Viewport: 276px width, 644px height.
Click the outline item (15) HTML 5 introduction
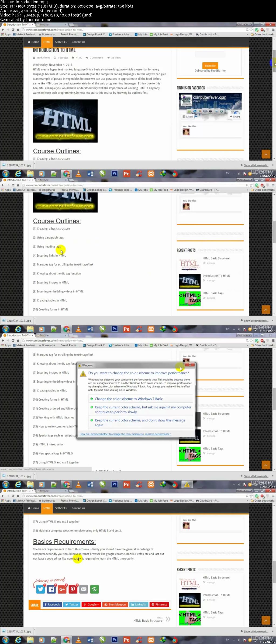tap(49, 445)
